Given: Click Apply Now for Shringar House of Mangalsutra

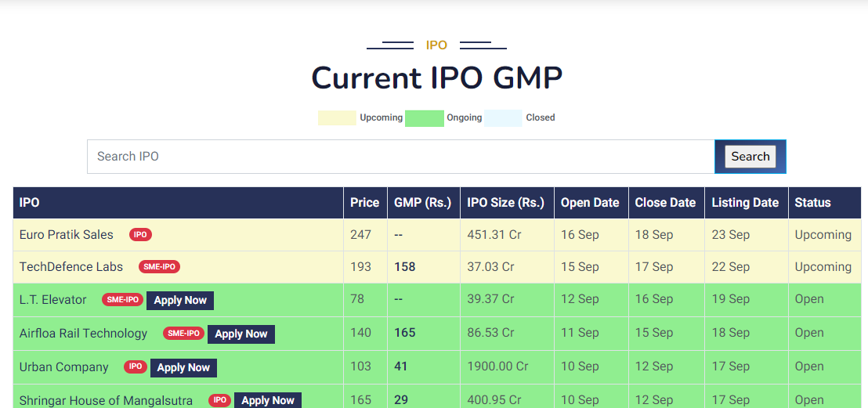Looking at the screenshot, I should click(267, 400).
